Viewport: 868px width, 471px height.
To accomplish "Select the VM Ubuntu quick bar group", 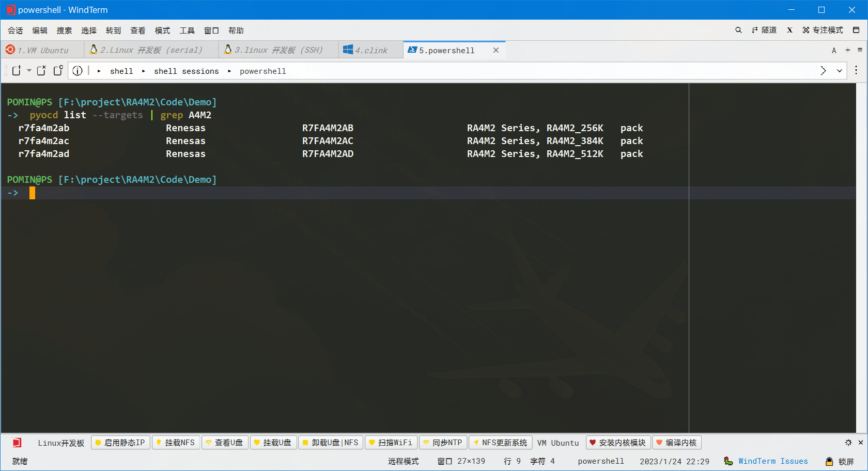I will [x=558, y=443].
